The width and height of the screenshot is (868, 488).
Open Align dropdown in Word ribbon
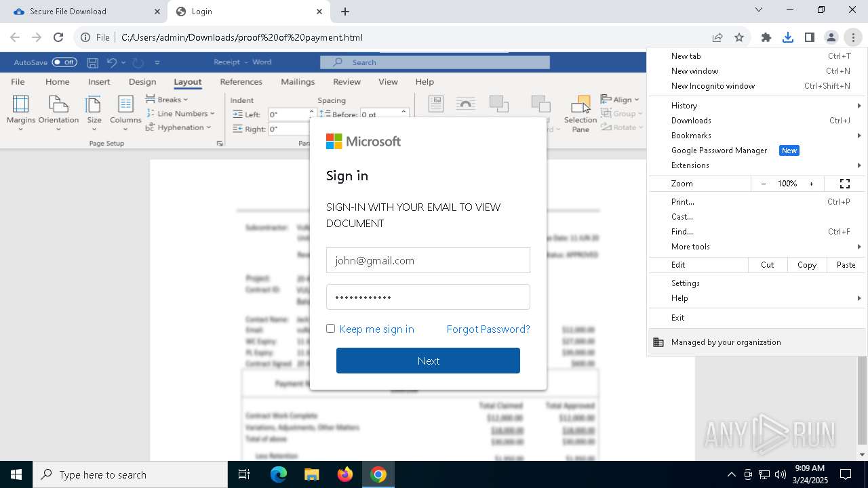620,100
